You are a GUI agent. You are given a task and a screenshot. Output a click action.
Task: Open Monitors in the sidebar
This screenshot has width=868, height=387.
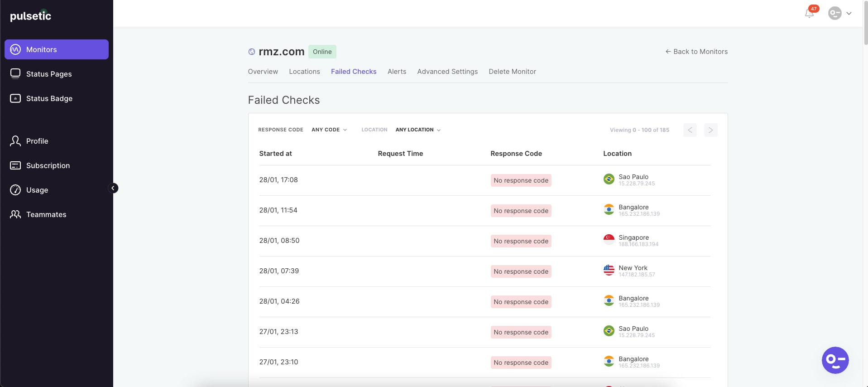click(57, 49)
